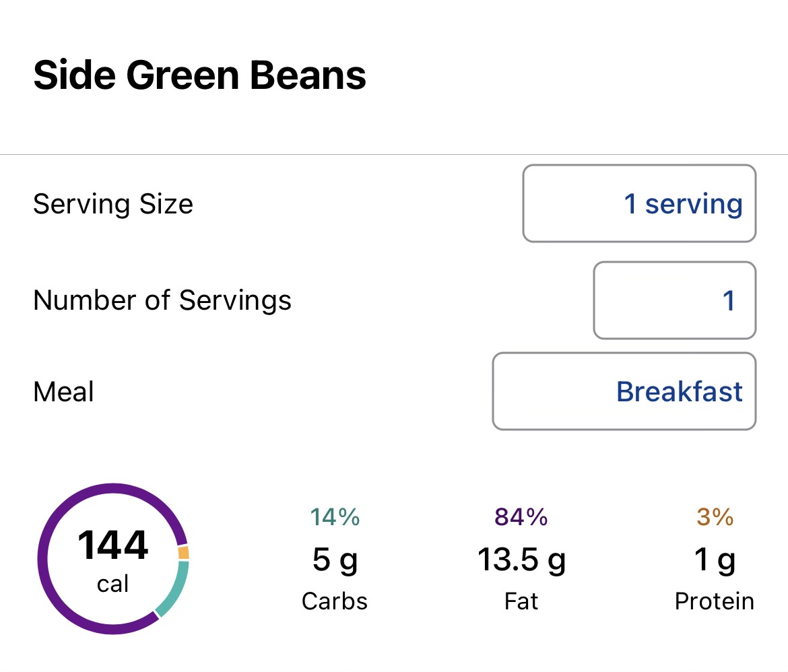Tap the 5 g carbs value
This screenshot has width=788, height=672.
335,560
